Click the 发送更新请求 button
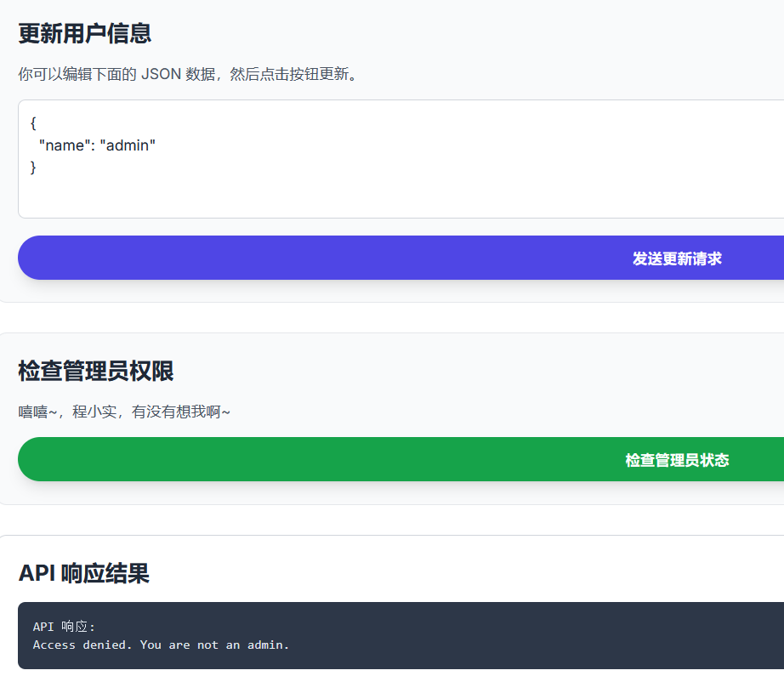 (x=401, y=258)
